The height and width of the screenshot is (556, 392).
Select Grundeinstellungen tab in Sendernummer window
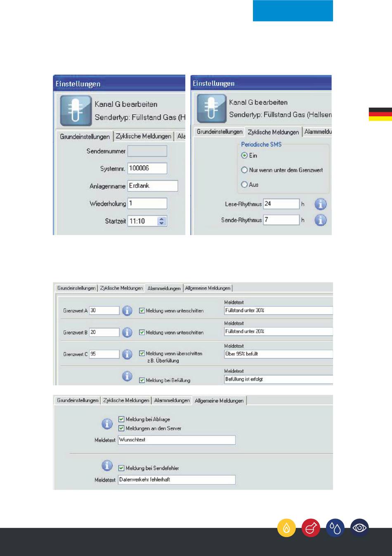(x=85, y=137)
